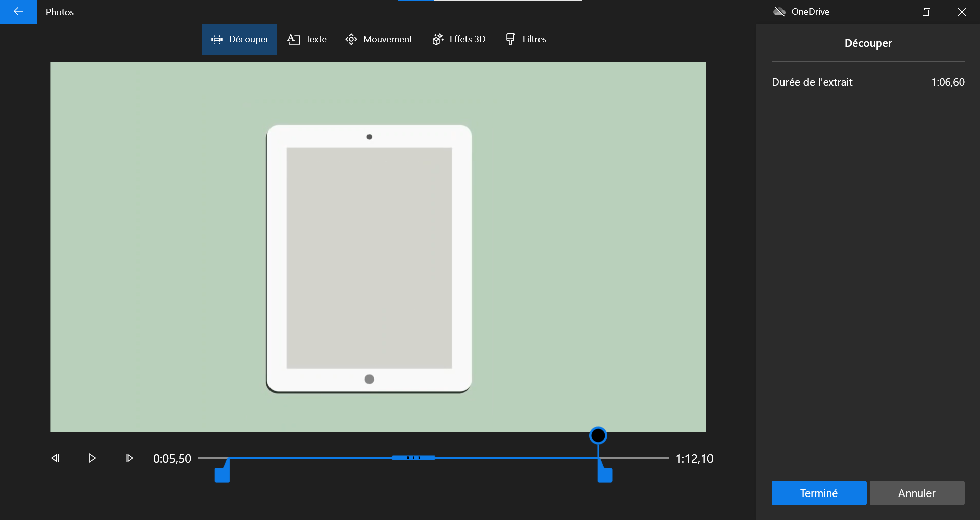This screenshot has height=520, width=980.
Task: Click the Durée de l'extrait label
Action: tap(812, 82)
